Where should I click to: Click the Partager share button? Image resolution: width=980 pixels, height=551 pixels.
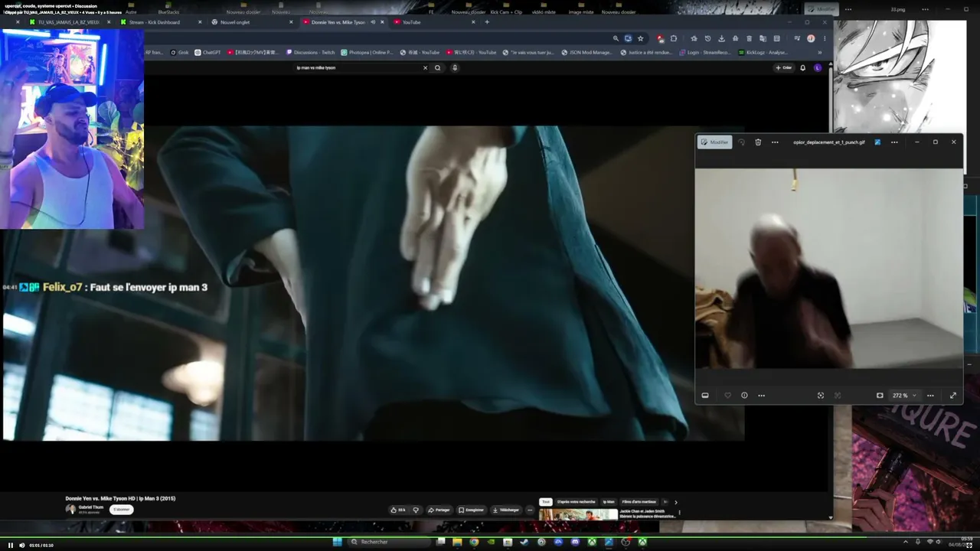439,510
